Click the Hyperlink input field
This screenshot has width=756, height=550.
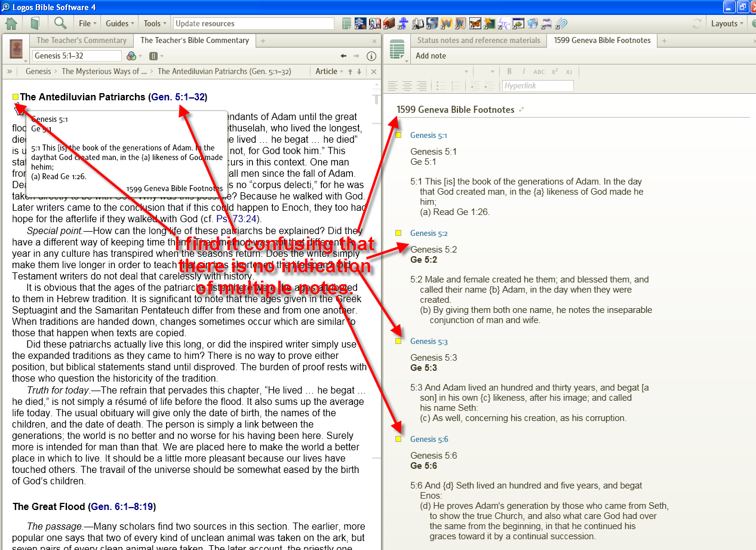(x=538, y=86)
